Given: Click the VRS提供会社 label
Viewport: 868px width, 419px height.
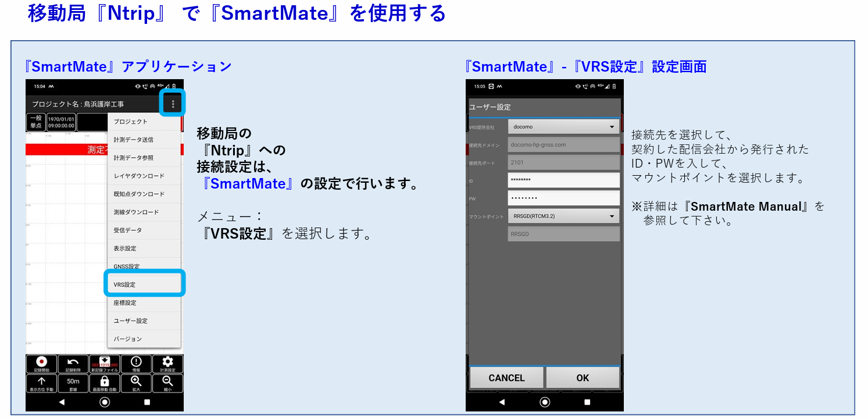Looking at the screenshot, I should [481, 127].
